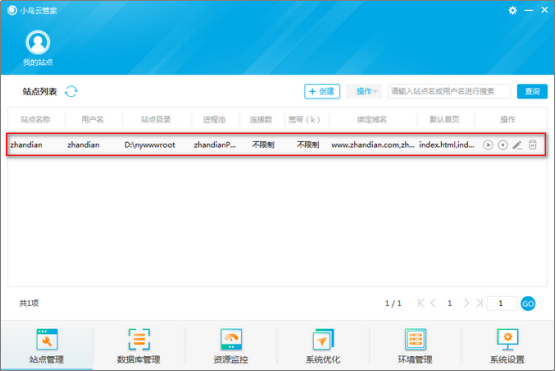This screenshot has width=556, height=371.
Task: Start the zhandian site with play icon
Action: tap(488, 145)
